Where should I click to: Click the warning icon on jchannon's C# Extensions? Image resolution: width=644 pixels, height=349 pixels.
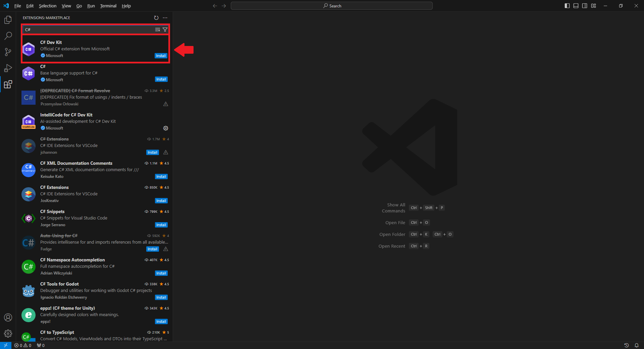click(x=165, y=152)
